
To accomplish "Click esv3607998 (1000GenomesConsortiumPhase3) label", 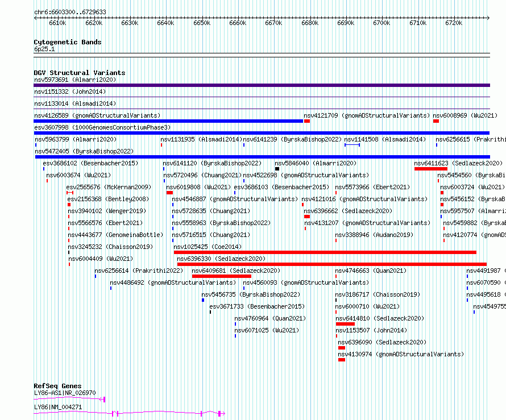I will 102,127.
